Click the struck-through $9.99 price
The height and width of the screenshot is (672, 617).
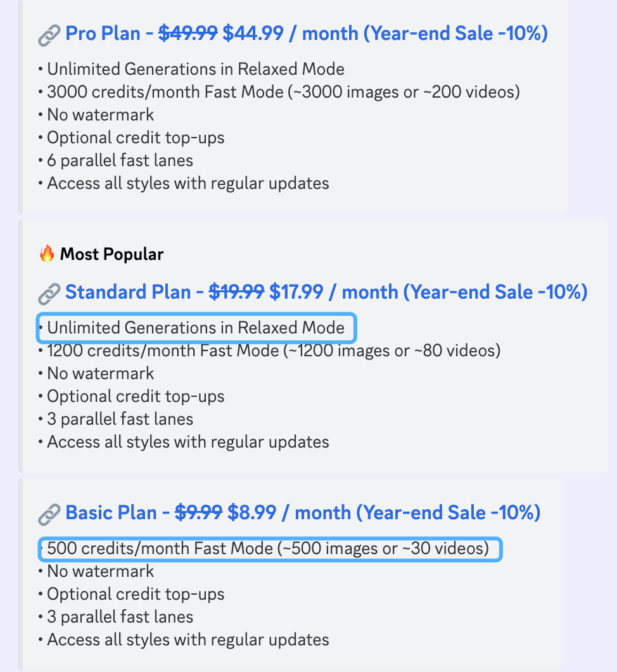point(199,513)
